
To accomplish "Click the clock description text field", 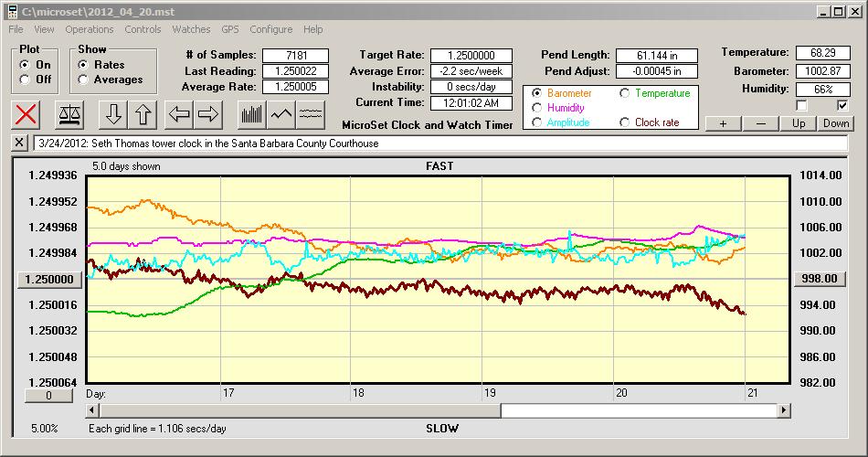I will (440, 143).
